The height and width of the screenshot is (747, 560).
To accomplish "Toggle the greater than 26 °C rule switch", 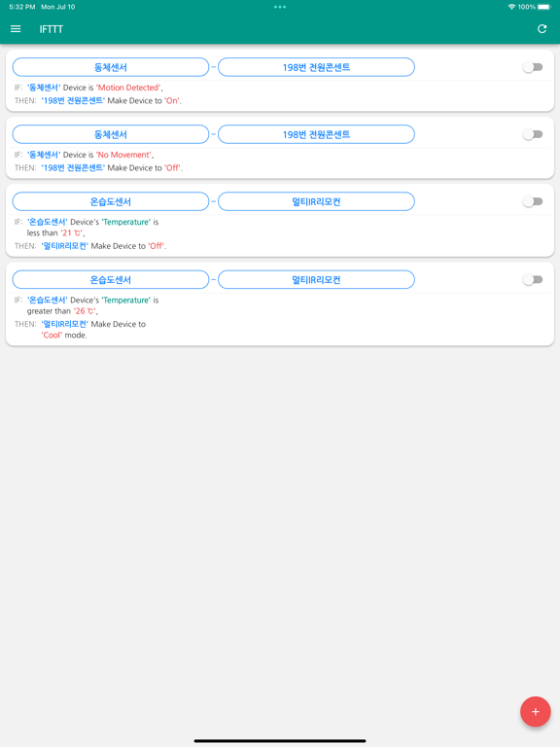I will (533, 280).
